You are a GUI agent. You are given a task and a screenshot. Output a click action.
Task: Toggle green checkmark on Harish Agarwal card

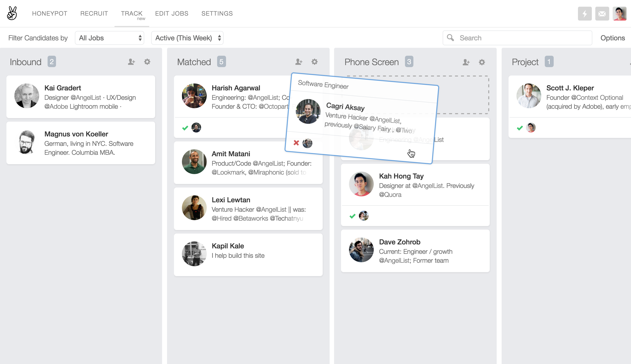(185, 128)
